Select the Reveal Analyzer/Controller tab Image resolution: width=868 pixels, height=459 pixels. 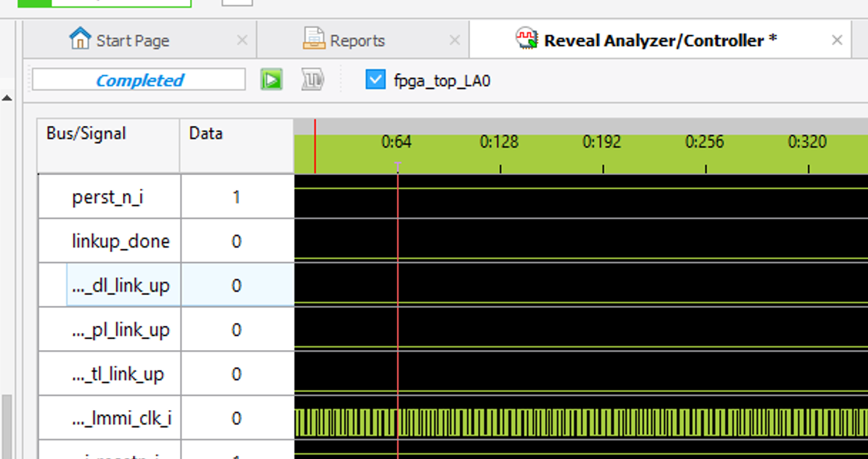pyautogui.click(x=660, y=40)
